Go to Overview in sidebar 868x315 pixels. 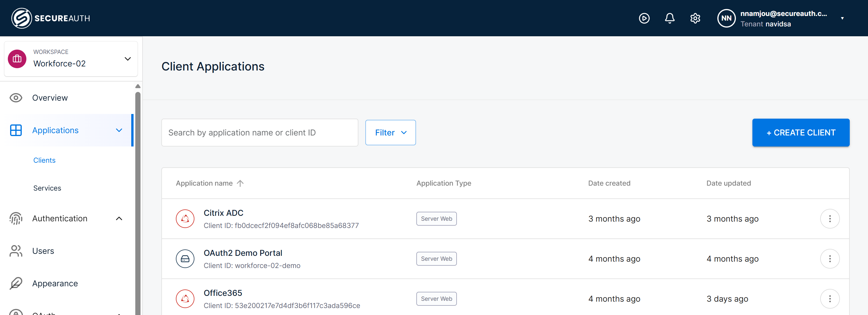click(50, 98)
